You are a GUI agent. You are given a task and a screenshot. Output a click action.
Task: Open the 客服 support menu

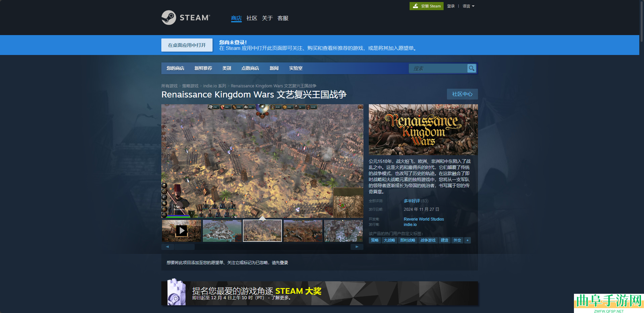tap(283, 18)
